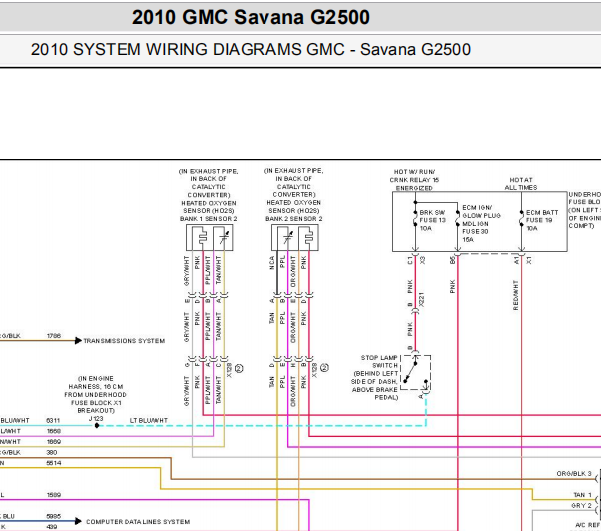Click the BRK SW fuse 13 symbol
The height and width of the screenshot is (531, 601).
(x=415, y=220)
